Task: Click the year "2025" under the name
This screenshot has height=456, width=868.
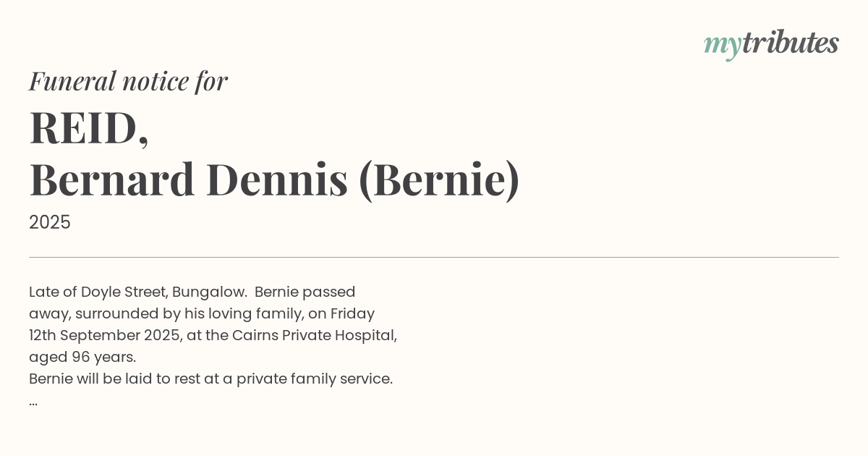Action: 50,222
